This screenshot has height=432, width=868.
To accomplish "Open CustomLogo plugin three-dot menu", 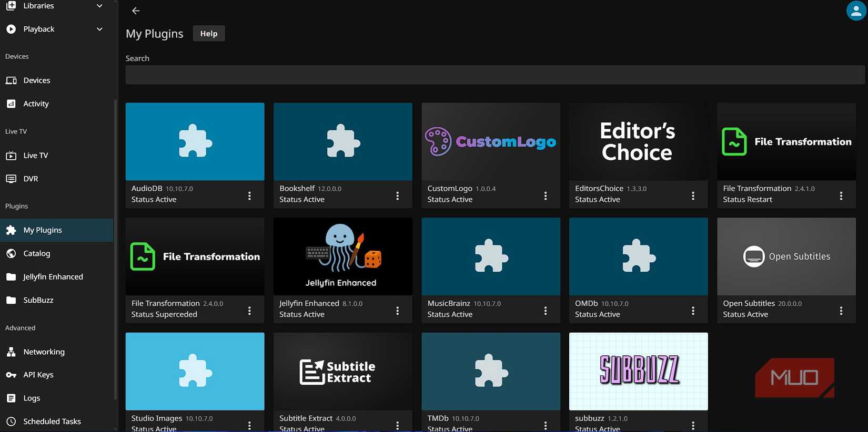I will (x=546, y=196).
